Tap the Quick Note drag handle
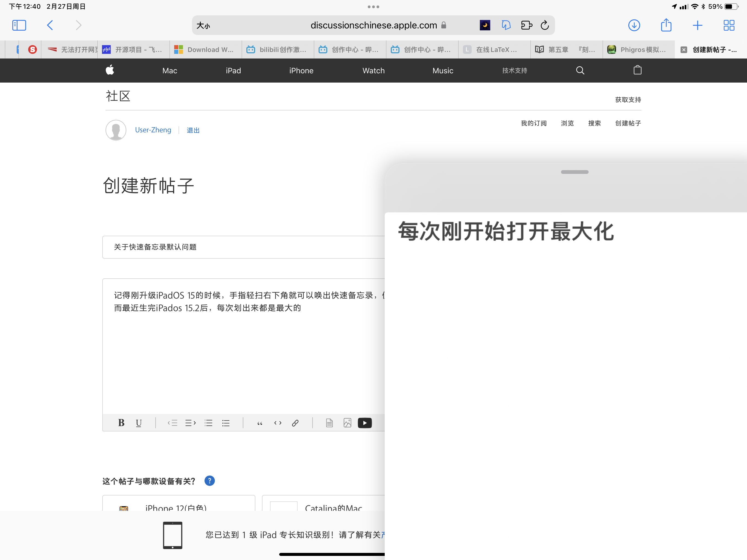Viewport: 747px width, 560px height. [574, 172]
